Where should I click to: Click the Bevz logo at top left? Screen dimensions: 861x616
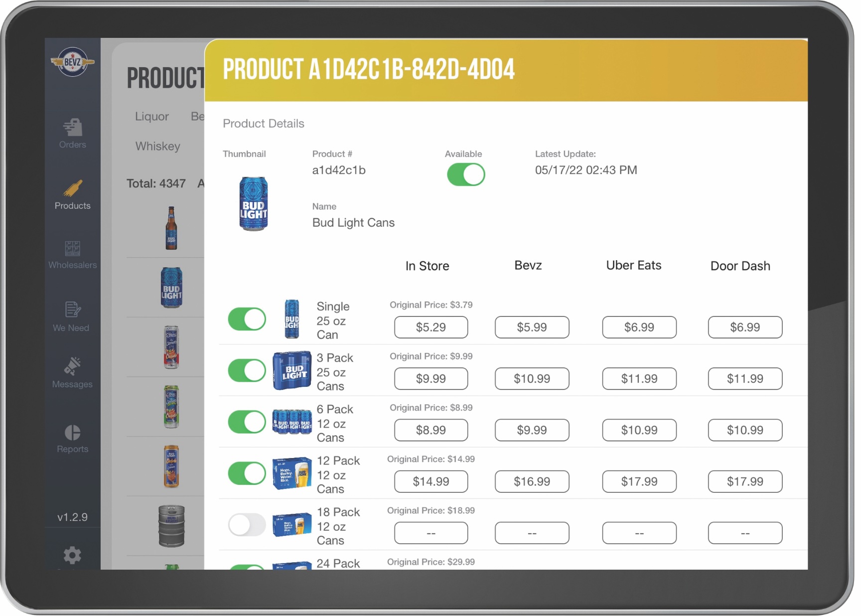73,61
